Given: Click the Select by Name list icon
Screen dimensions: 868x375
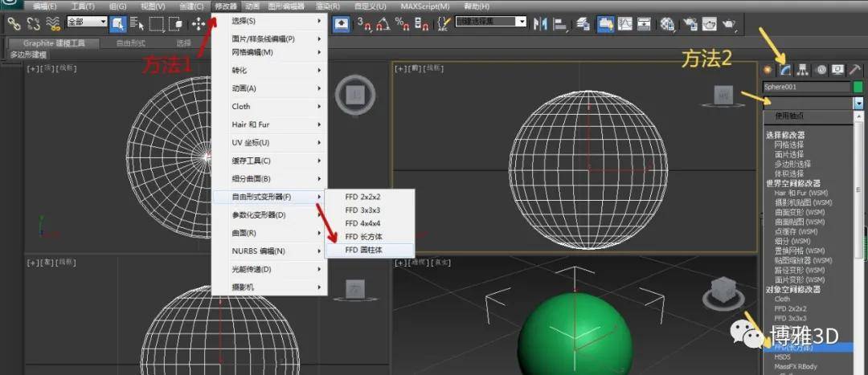Looking at the screenshot, I should (x=137, y=23).
